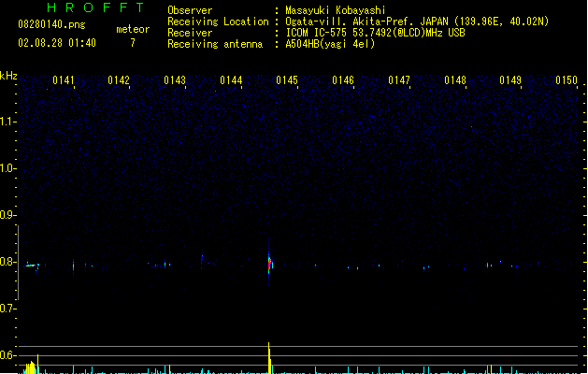Click the Observer label

(190, 10)
